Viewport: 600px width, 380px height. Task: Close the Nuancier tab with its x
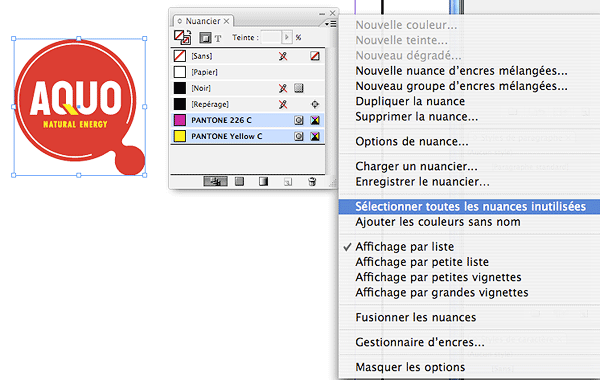[227, 21]
